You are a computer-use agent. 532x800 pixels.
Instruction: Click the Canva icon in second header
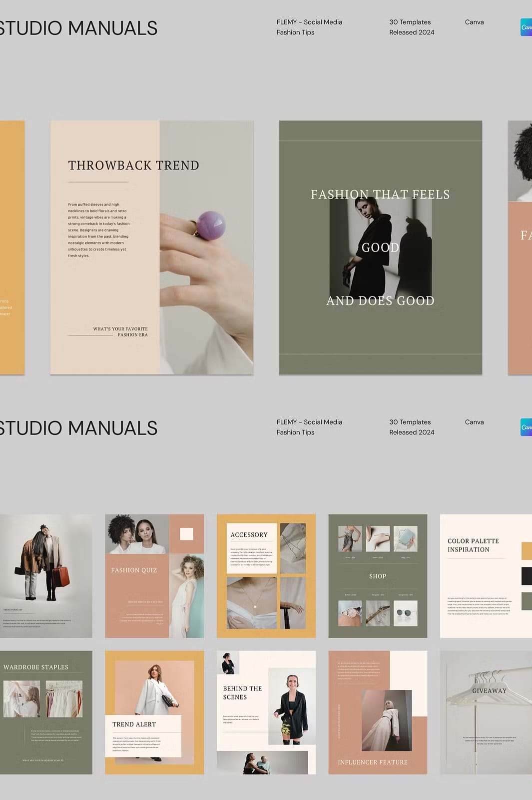click(526, 427)
